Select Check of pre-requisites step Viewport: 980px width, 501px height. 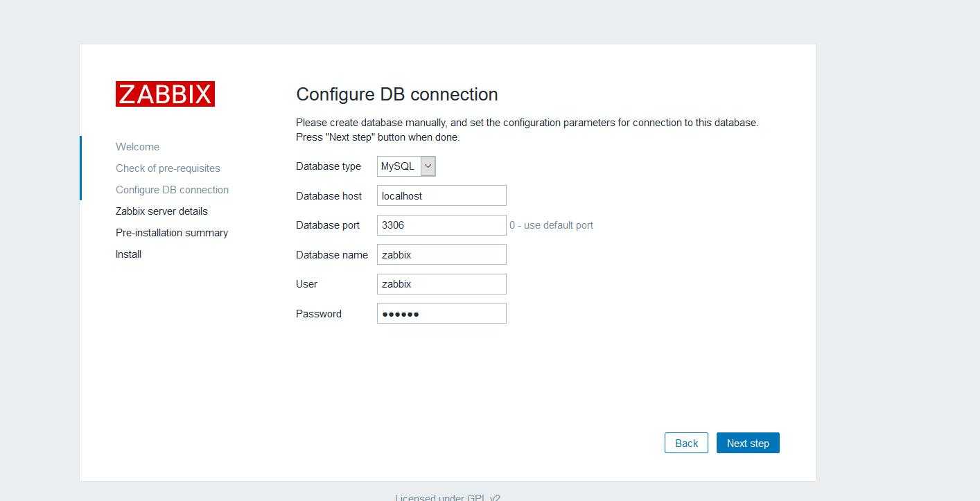tap(168, 168)
